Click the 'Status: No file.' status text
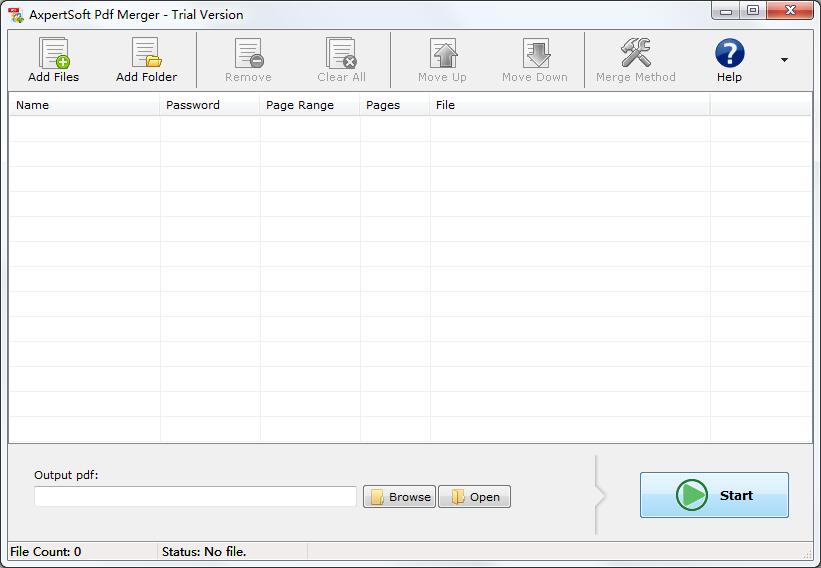This screenshot has height=568, width=821. [204, 552]
